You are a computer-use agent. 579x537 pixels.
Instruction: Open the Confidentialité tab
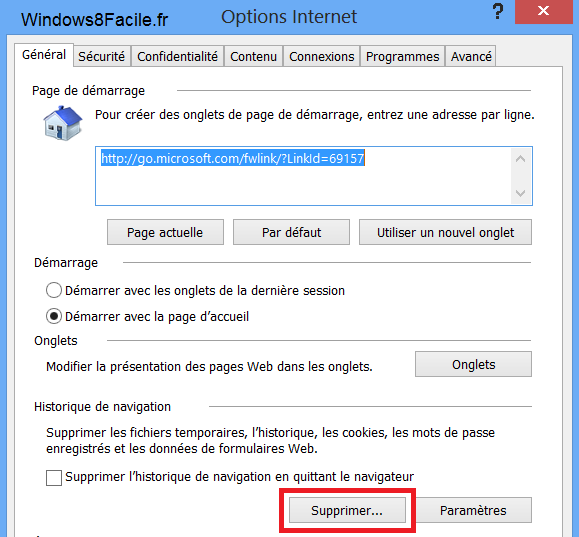pyautogui.click(x=178, y=57)
